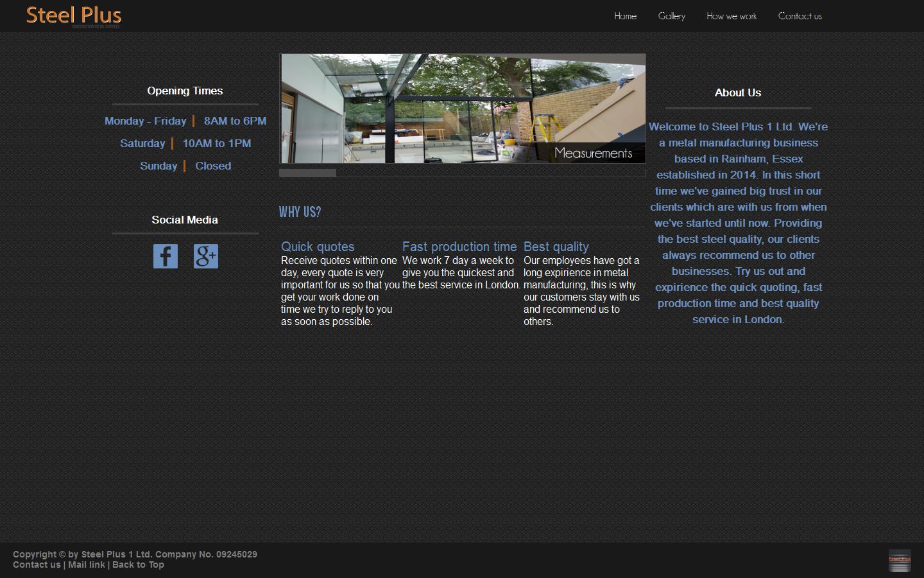This screenshot has height=578, width=924.
Task: Click the About Us heading
Action: click(x=738, y=92)
